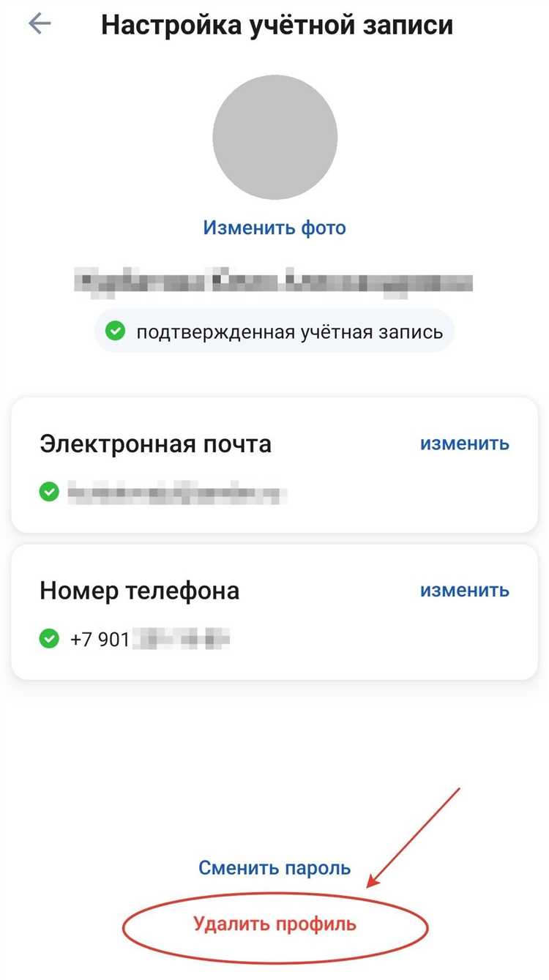Tap the profile avatar placeholder circle

tap(274, 137)
